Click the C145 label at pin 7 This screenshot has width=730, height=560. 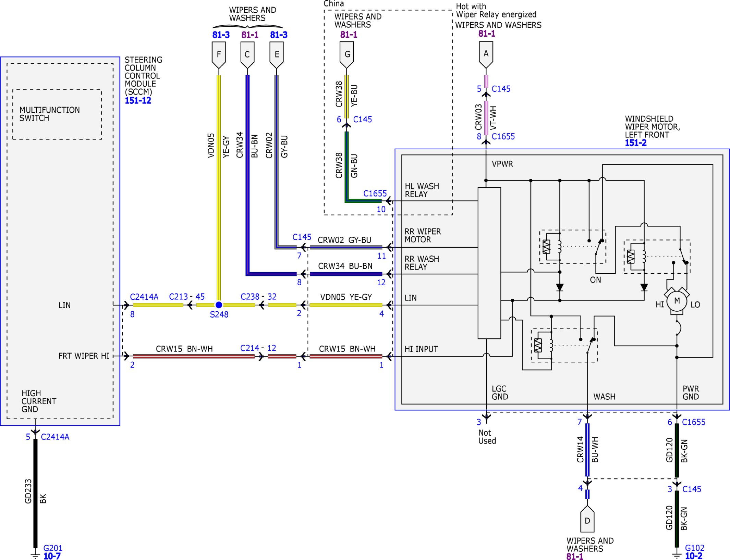click(x=302, y=237)
